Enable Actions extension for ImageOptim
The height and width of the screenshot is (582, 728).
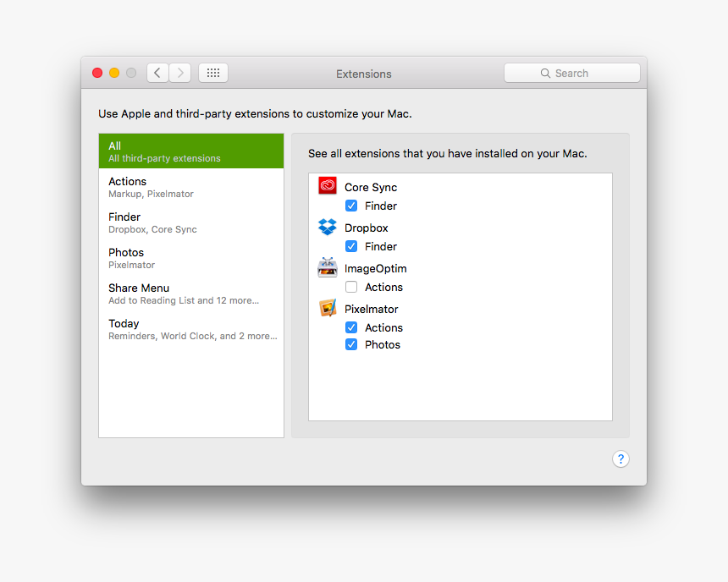click(351, 287)
